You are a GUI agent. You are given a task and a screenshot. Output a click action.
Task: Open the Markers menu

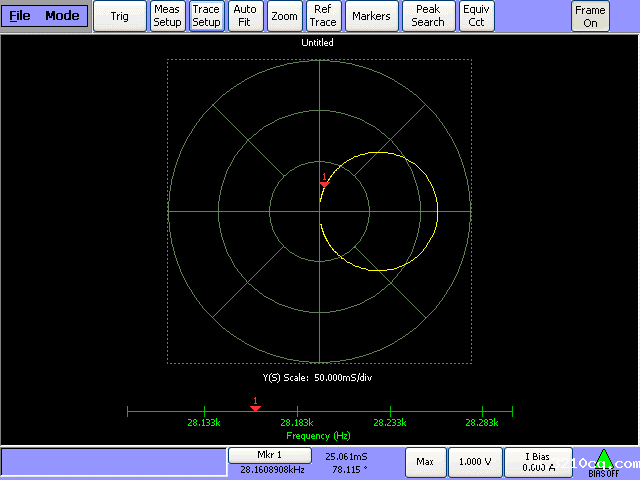(x=371, y=16)
